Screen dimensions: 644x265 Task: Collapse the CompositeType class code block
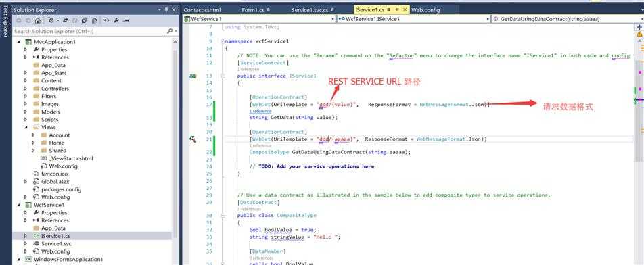222,216
